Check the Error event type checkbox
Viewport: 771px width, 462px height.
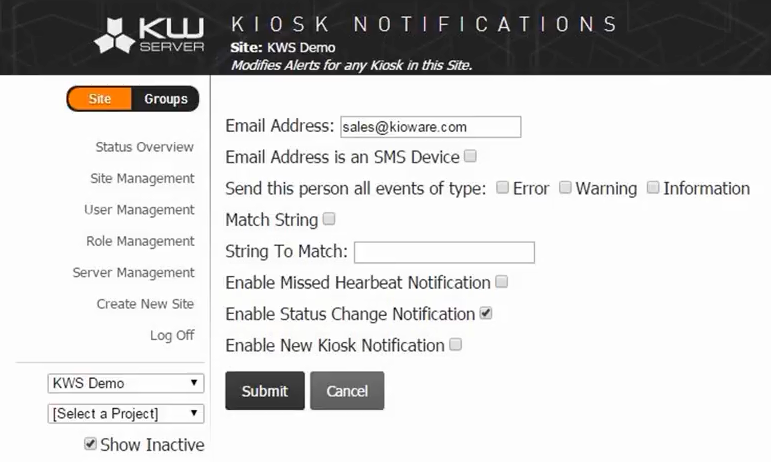[x=503, y=187]
